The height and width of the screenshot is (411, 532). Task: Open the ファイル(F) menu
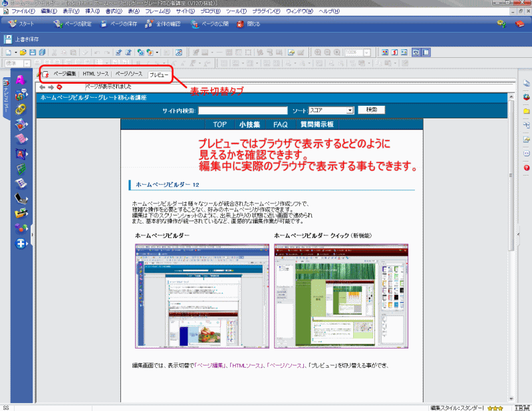point(23,11)
